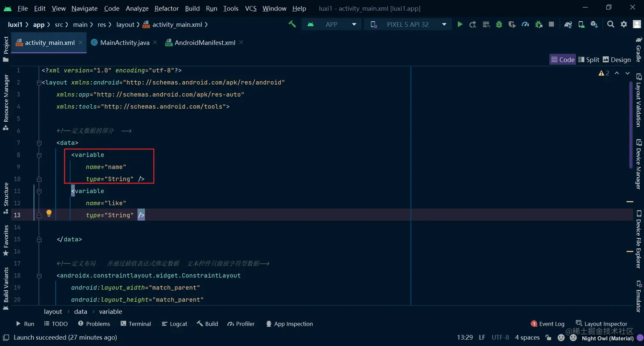644x346 pixels.
Task: Click the Attach Debugger to process icon
Action: [x=539, y=24]
